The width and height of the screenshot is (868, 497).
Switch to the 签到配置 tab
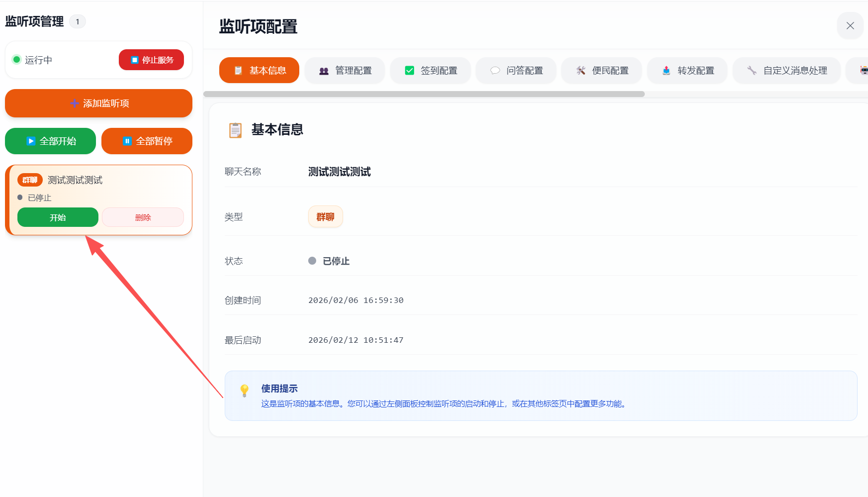click(x=431, y=70)
